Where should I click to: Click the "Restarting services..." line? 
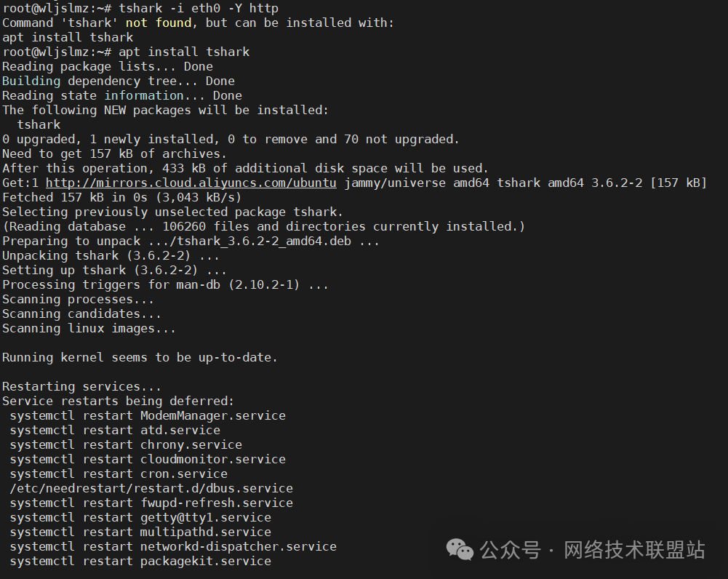coord(81,386)
